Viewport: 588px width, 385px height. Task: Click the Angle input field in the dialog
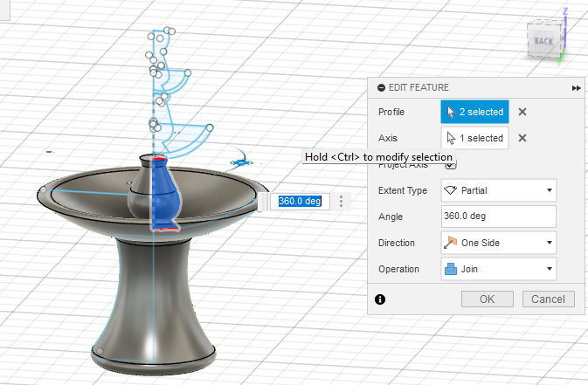(498, 217)
